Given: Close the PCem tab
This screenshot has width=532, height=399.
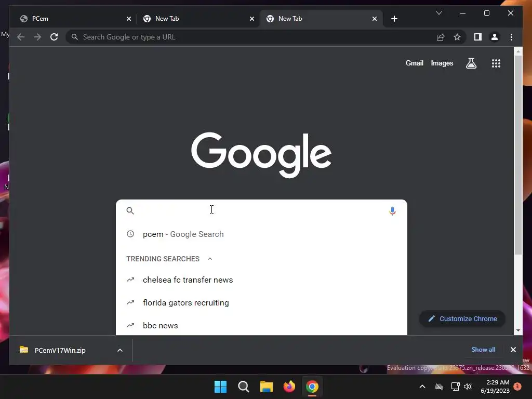Looking at the screenshot, I should click(129, 19).
